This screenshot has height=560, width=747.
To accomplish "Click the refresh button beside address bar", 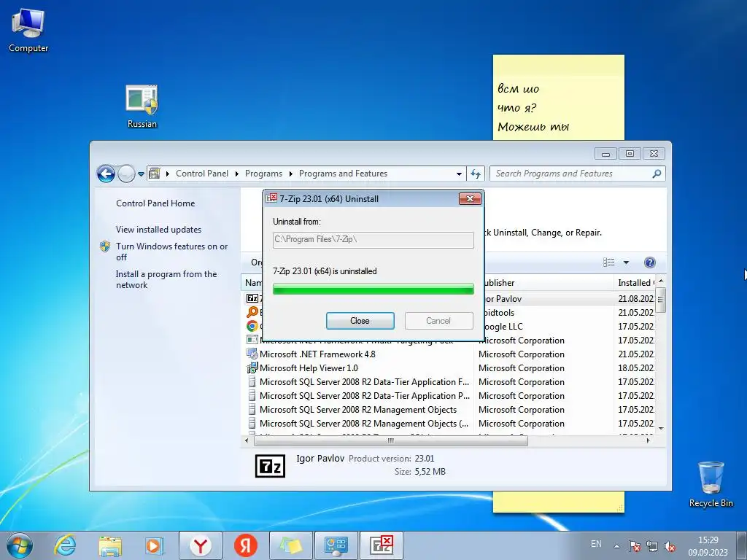I will click(476, 174).
